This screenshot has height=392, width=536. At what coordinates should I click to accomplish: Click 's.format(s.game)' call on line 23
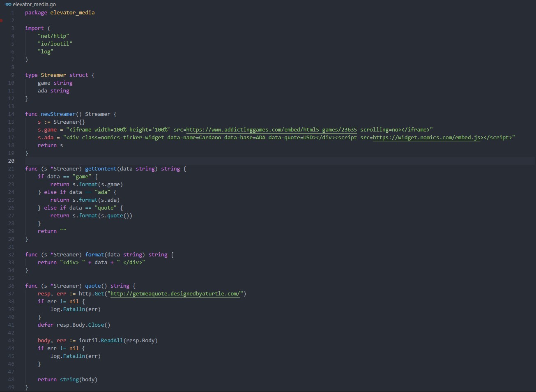tap(98, 184)
